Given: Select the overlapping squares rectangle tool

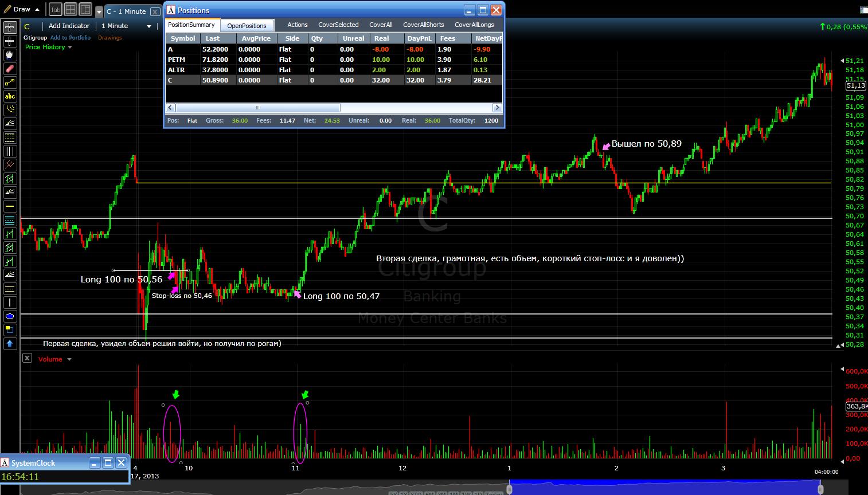Looking at the screenshot, I should [10, 330].
